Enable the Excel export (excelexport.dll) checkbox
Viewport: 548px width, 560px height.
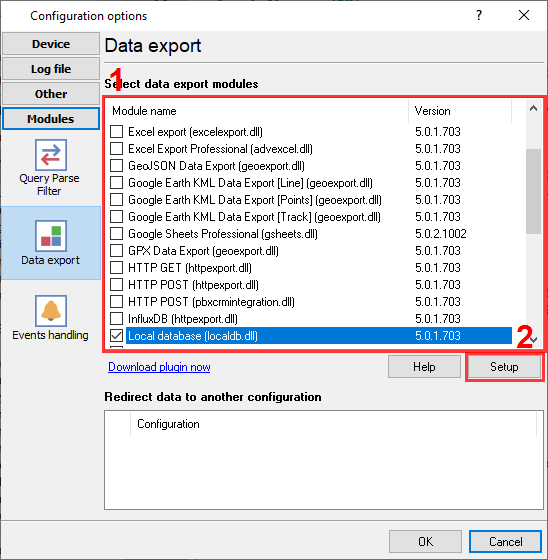click(116, 132)
